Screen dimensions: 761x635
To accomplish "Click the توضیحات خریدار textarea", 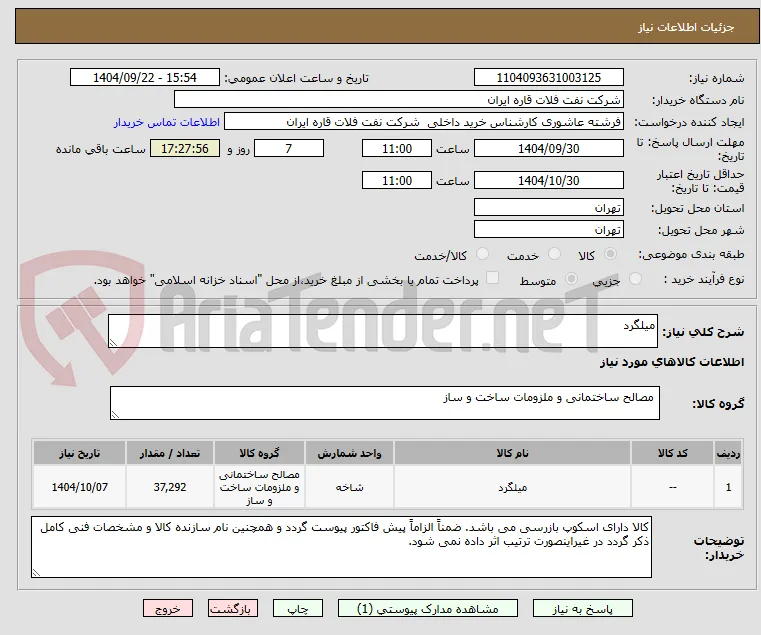I will (341, 547).
